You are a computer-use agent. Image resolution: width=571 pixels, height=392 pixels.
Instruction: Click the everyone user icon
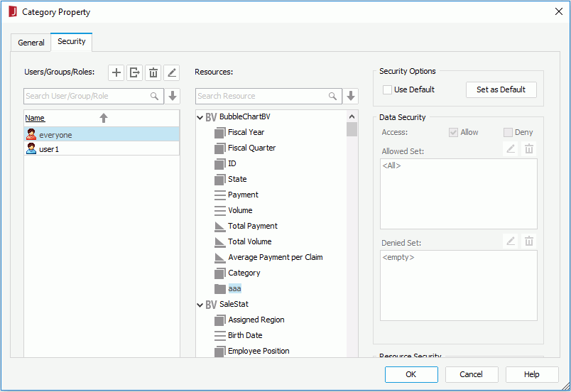(31, 134)
